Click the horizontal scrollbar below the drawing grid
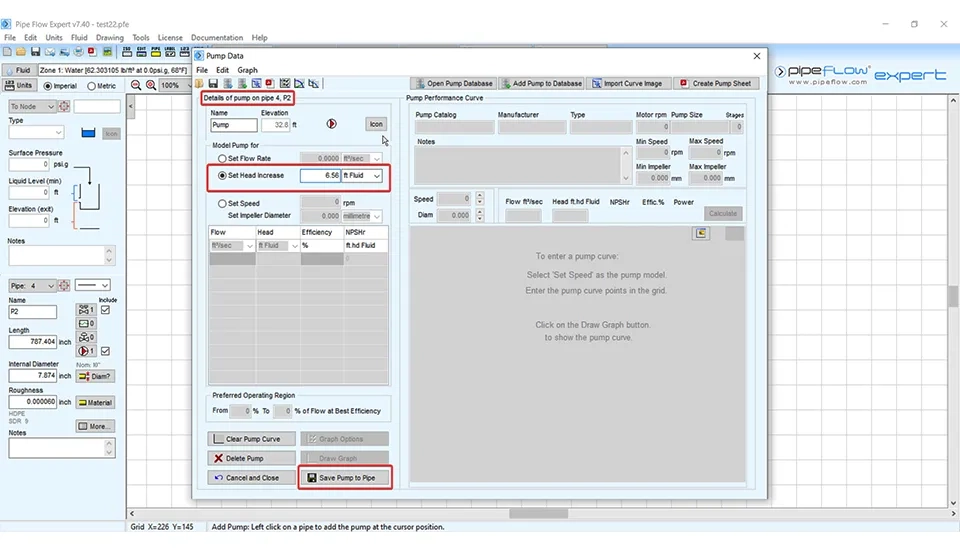Screen dimensions: 960x548 540,513
